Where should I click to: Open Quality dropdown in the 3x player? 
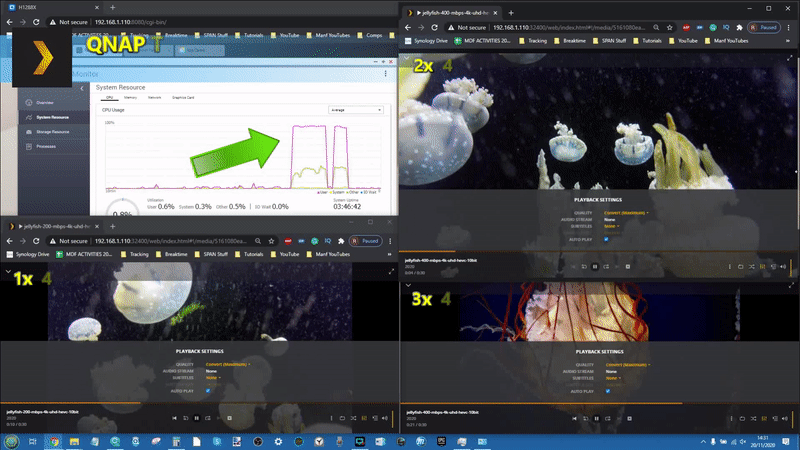[628, 365]
